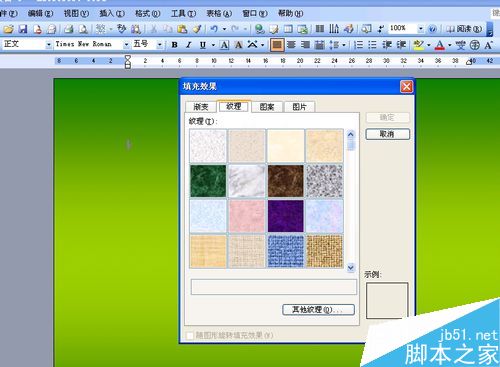
Task: Click the Format Painter brush icon
Action: click(x=197, y=29)
